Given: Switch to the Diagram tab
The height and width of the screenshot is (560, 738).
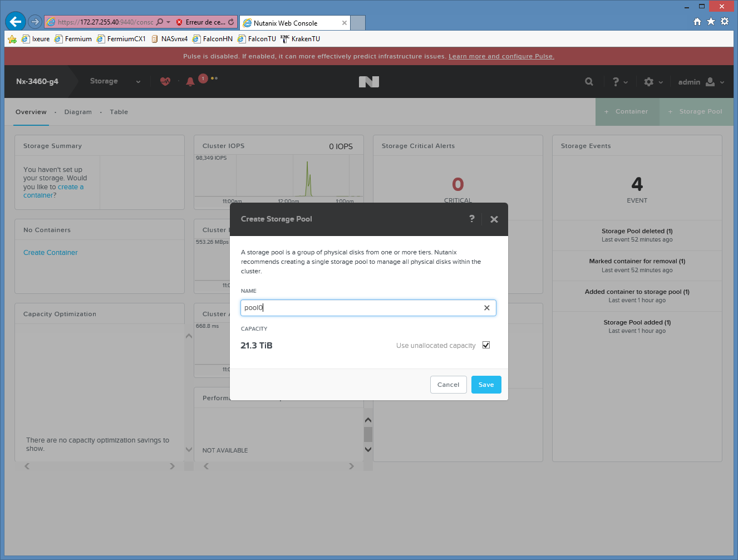Looking at the screenshot, I should click(x=78, y=112).
